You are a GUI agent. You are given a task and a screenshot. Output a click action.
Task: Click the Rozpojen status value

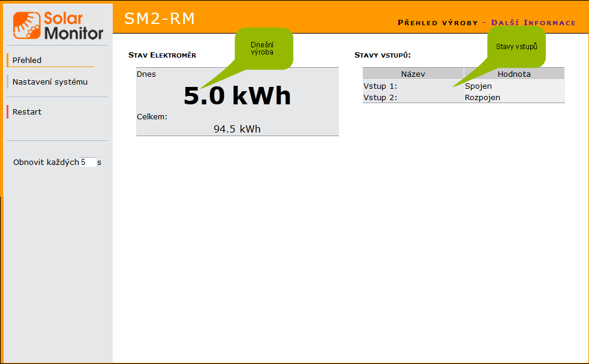482,97
